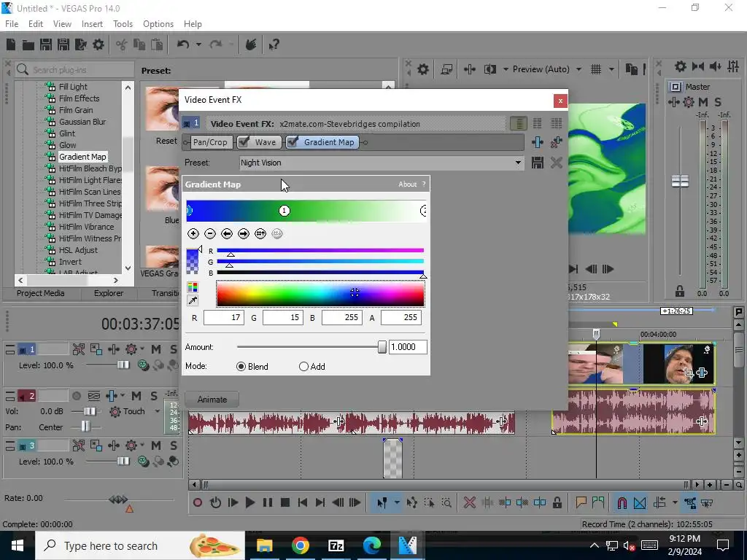Open Google Chrome from the taskbar
The width and height of the screenshot is (747, 560).
300,545
